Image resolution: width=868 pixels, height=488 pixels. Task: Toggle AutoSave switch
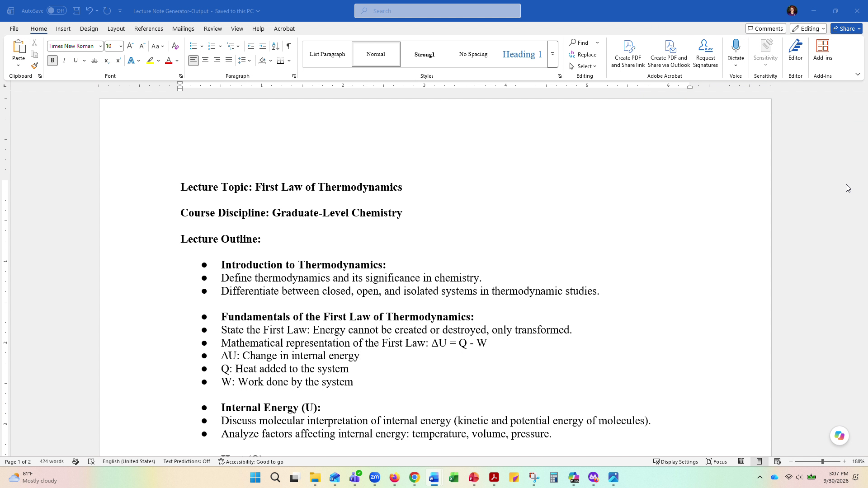(x=57, y=11)
